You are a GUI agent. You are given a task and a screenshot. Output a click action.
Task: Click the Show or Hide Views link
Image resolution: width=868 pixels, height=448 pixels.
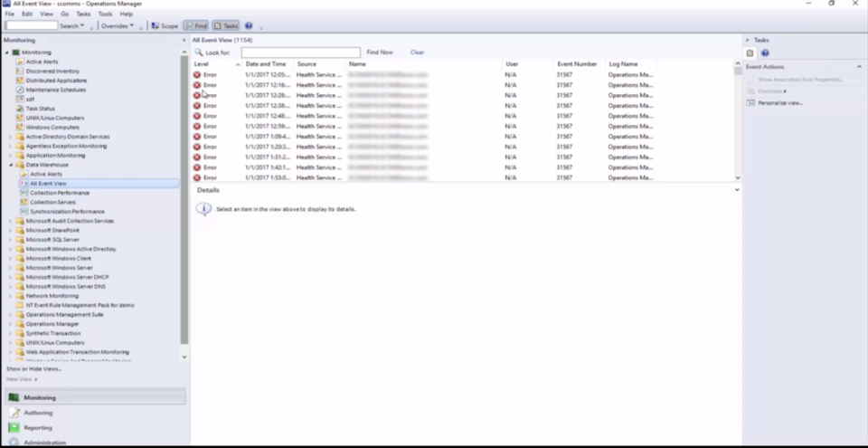click(33, 368)
